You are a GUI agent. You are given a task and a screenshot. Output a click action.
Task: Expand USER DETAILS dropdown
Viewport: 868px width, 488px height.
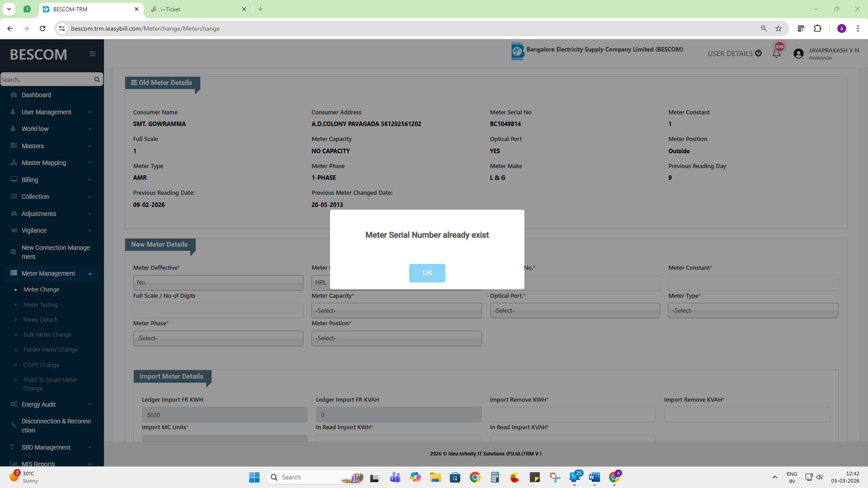[x=734, y=53]
